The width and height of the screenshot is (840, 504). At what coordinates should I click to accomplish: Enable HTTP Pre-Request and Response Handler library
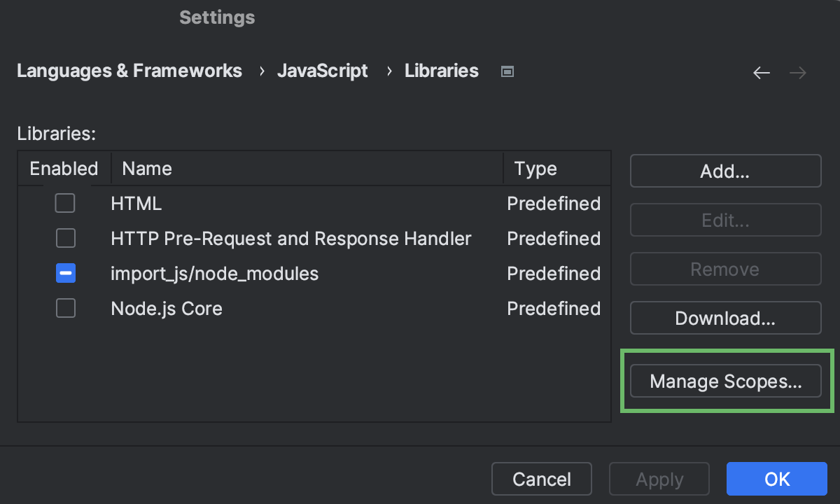pyautogui.click(x=65, y=238)
